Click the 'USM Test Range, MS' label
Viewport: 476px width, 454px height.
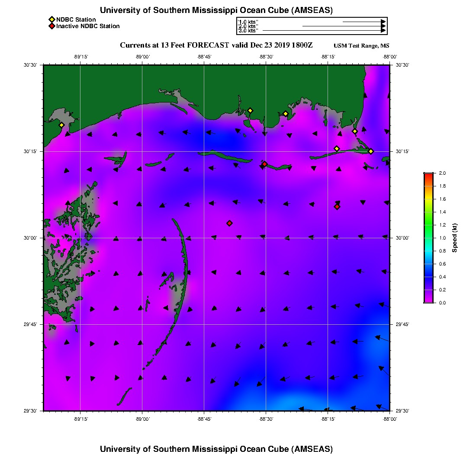click(x=361, y=46)
